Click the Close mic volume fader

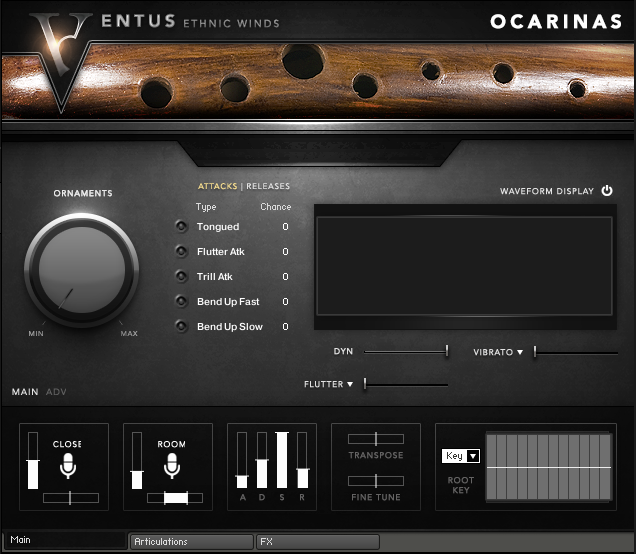pos(33,460)
